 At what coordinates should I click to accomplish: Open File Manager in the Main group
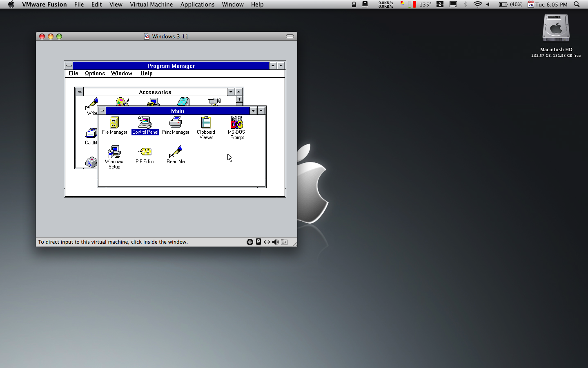coord(114,125)
